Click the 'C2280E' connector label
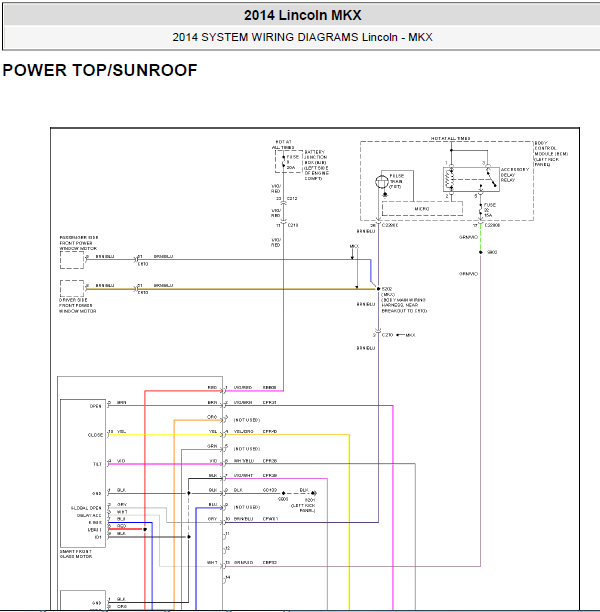Screen dimensions: 600x612 pyautogui.click(x=390, y=225)
